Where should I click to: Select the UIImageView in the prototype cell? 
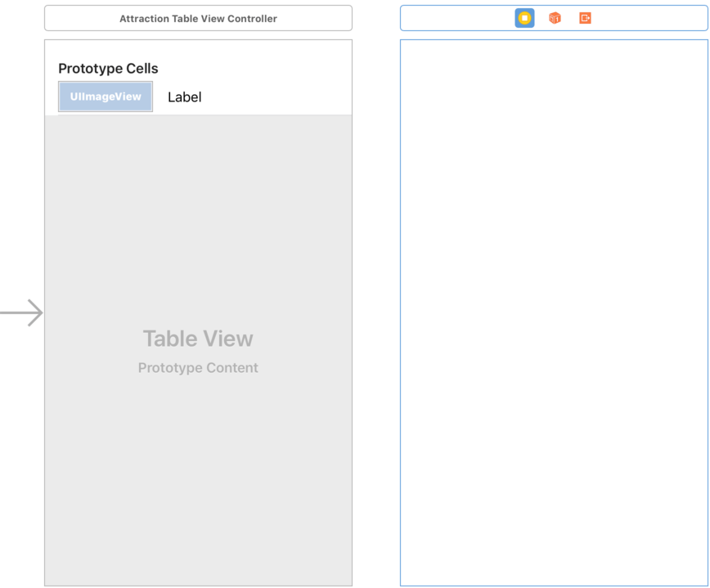[x=106, y=97]
